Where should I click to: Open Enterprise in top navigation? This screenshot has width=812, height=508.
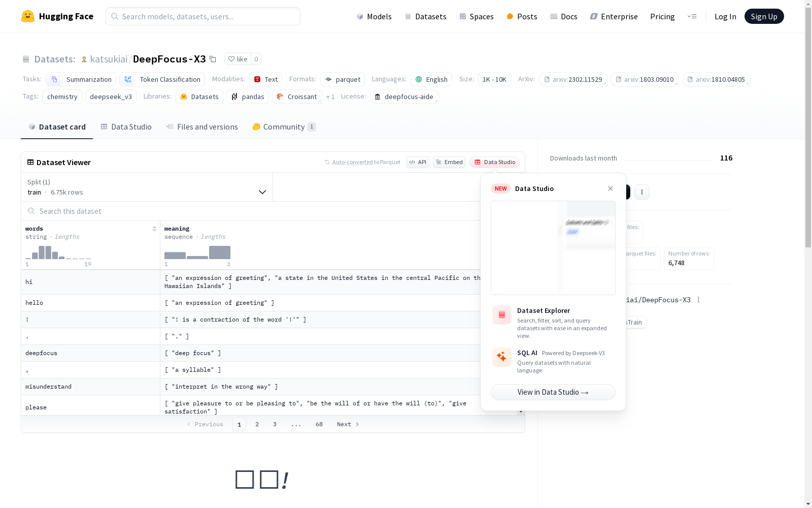click(x=614, y=16)
